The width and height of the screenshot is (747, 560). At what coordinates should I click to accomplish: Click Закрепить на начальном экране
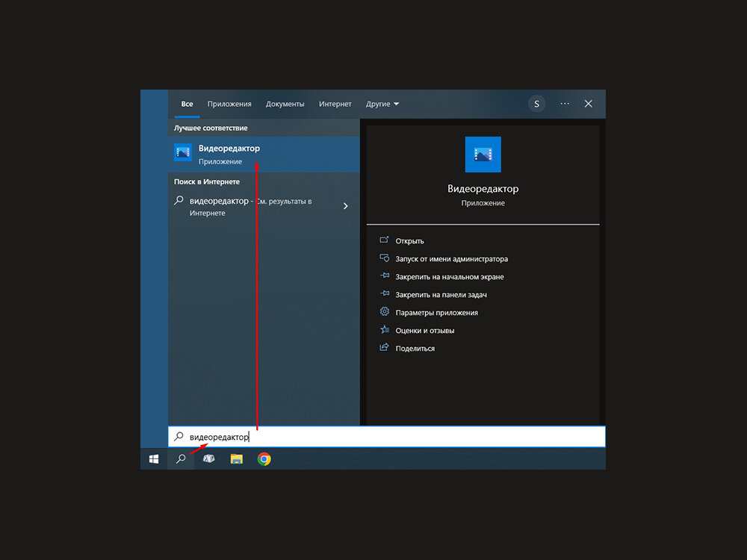tap(450, 277)
